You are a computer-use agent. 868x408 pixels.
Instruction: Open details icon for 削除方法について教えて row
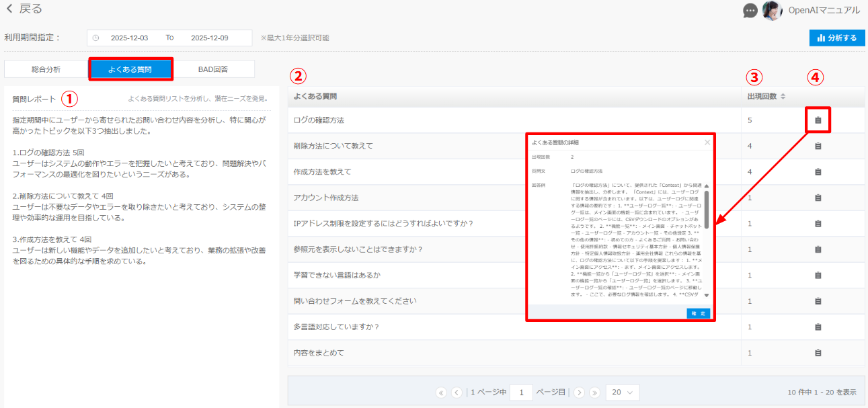tap(818, 146)
